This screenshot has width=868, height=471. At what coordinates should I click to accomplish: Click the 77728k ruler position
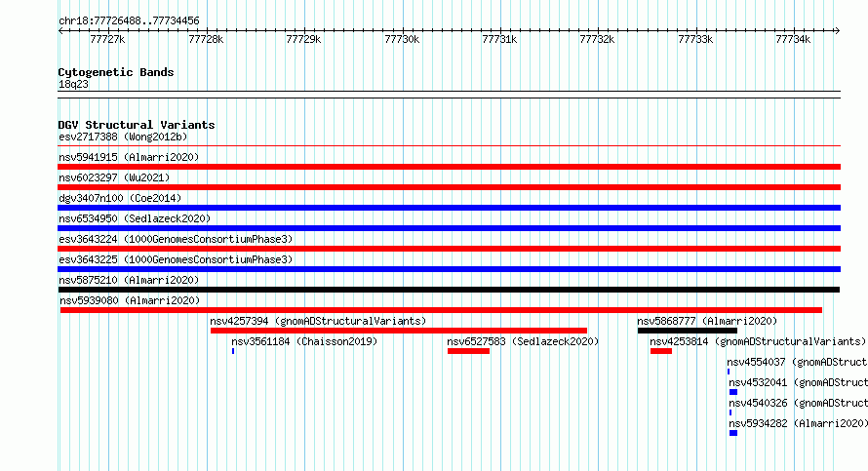point(206,39)
